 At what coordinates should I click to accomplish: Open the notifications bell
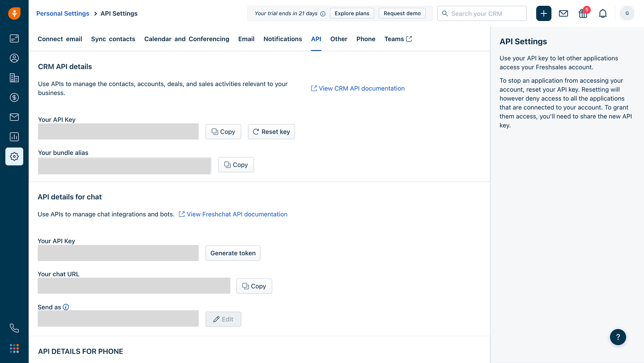tap(603, 13)
